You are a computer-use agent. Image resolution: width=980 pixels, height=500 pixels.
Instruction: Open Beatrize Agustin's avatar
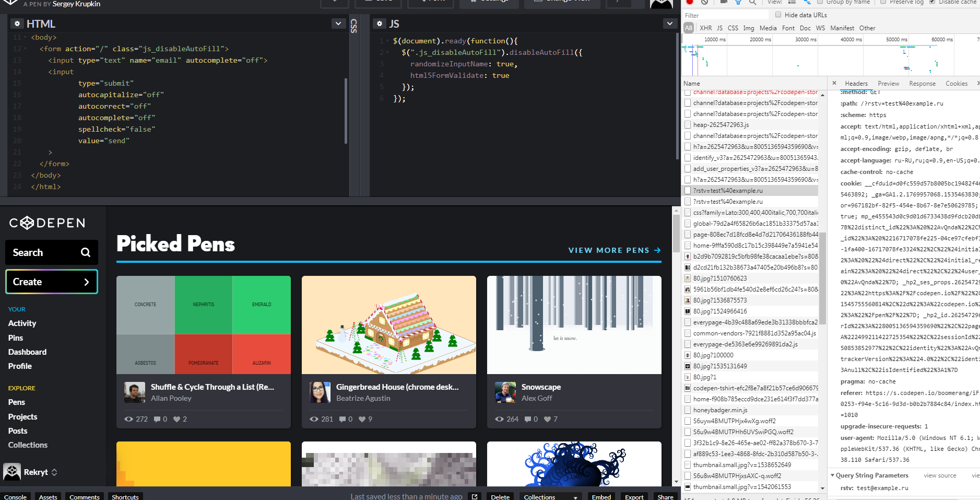pos(320,392)
